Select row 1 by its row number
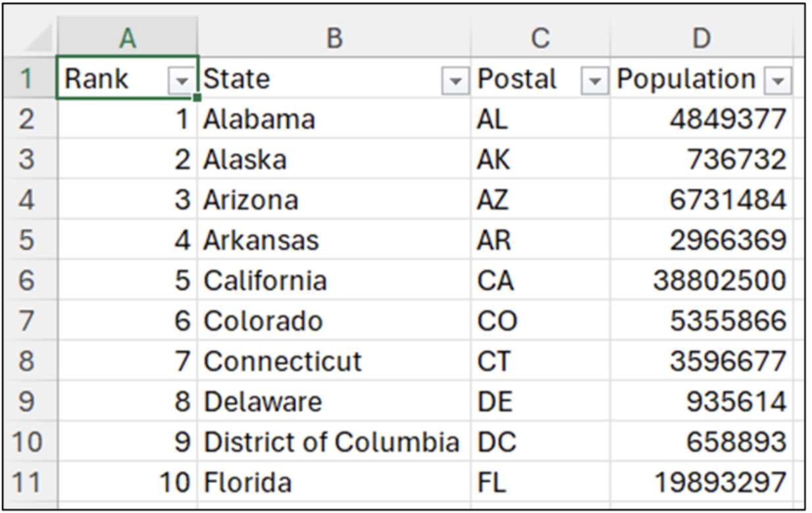 26,78
